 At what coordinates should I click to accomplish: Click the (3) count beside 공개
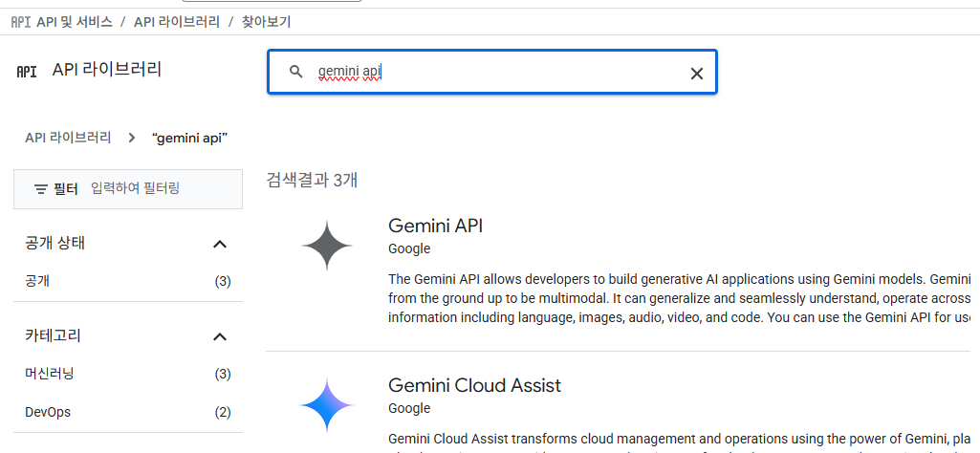coord(223,282)
